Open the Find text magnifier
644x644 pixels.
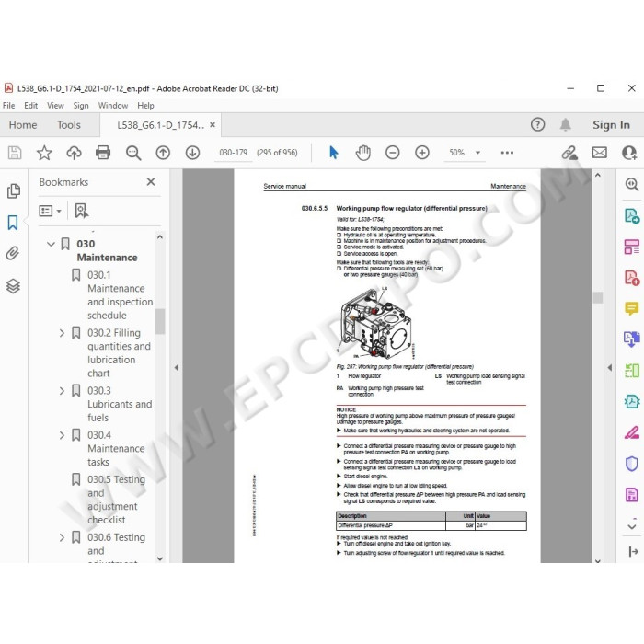133,153
